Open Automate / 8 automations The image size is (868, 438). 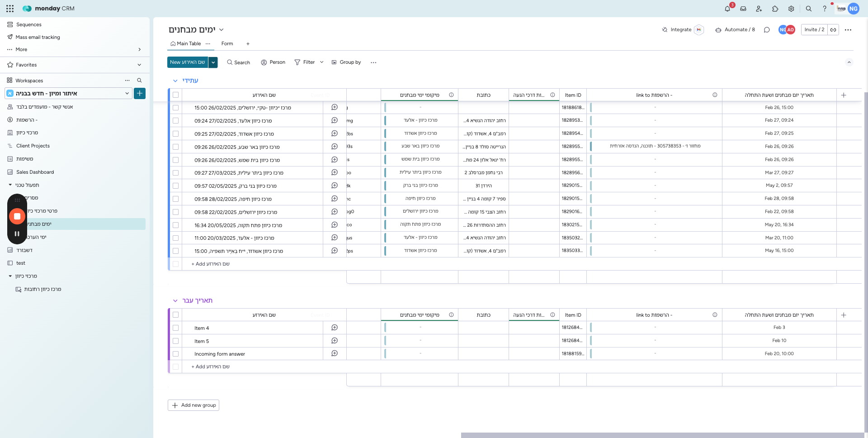tap(735, 30)
